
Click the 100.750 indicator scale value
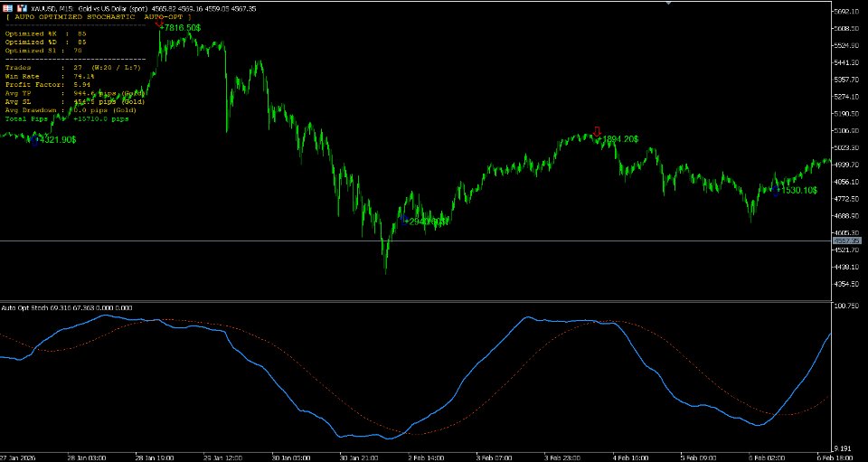[x=847, y=306]
